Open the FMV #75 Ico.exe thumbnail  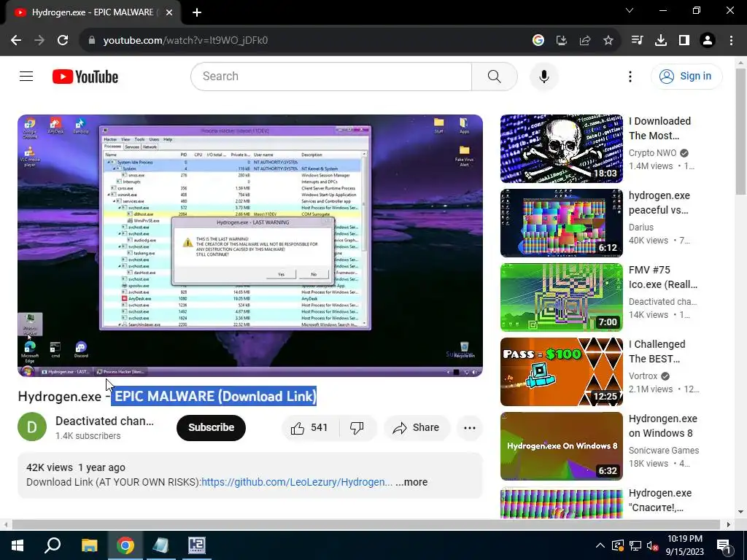click(561, 297)
